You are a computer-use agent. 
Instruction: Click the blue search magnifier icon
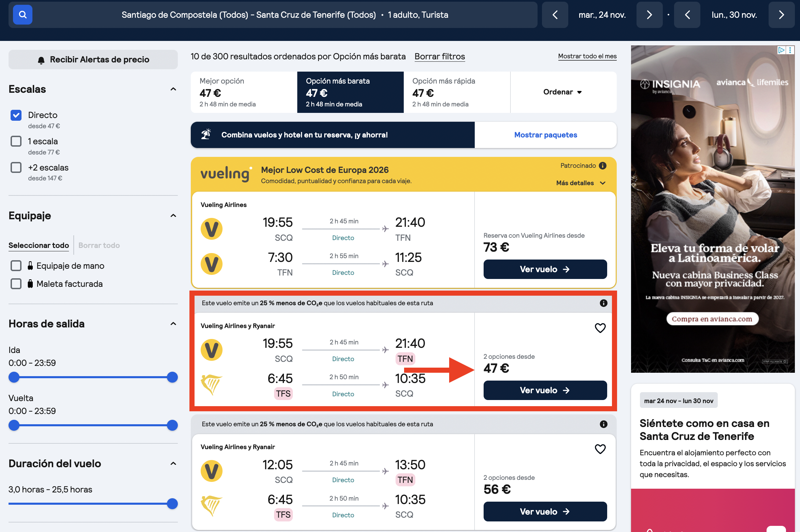(23, 15)
